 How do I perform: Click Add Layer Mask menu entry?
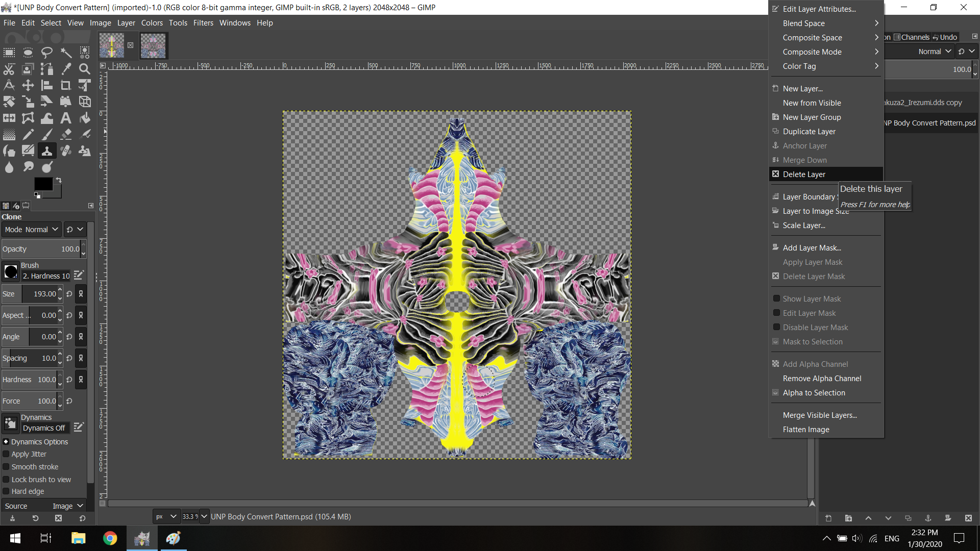(x=826, y=248)
